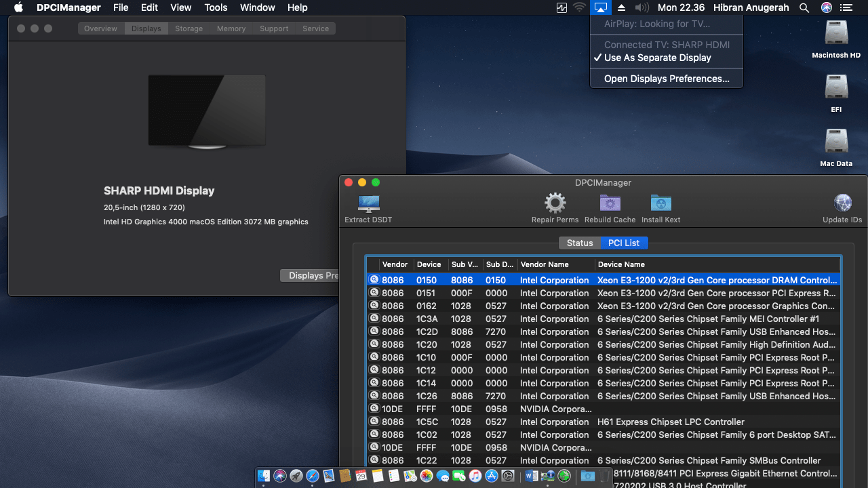This screenshot has width=868, height=488.
Task: Open Notification Center icon
Action: 846,7
